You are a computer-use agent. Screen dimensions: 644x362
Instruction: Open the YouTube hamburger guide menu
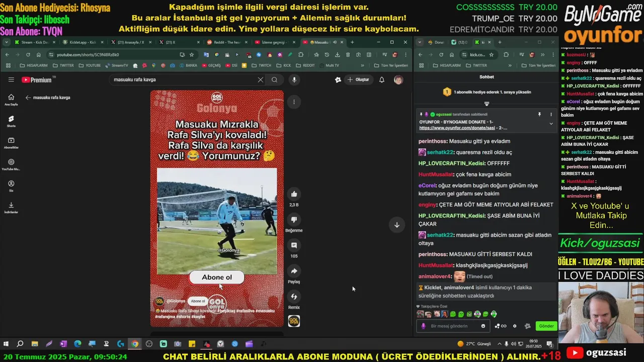(11, 79)
